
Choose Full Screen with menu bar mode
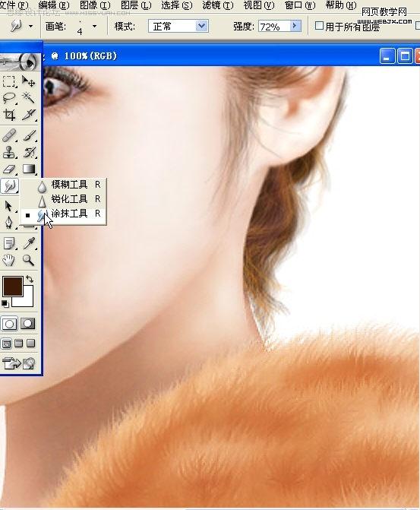[x=19, y=344]
